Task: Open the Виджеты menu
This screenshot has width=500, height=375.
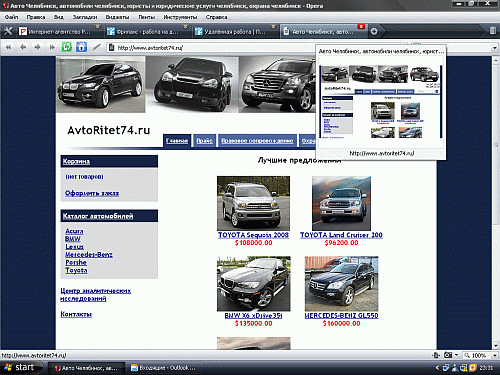Action: pyautogui.click(x=117, y=17)
